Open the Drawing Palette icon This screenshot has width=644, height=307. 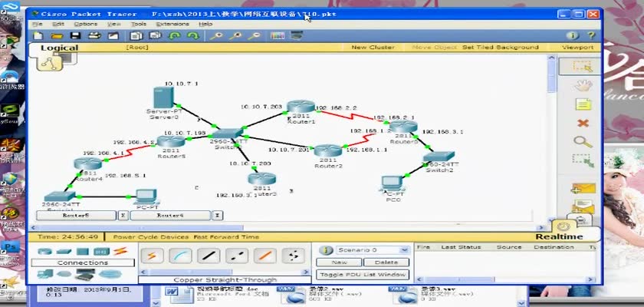(278, 36)
